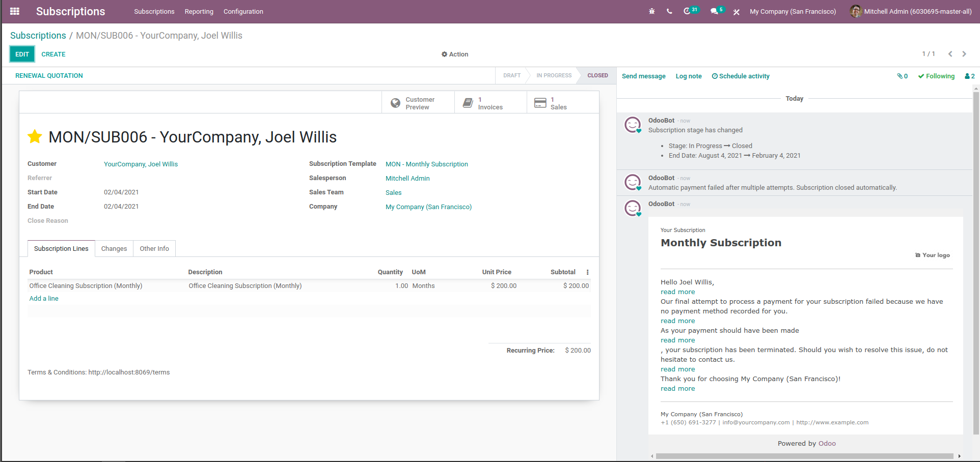Open customer YourCompany, Joel Willis link
This screenshot has height=462, width=980.
pos(141,164)
